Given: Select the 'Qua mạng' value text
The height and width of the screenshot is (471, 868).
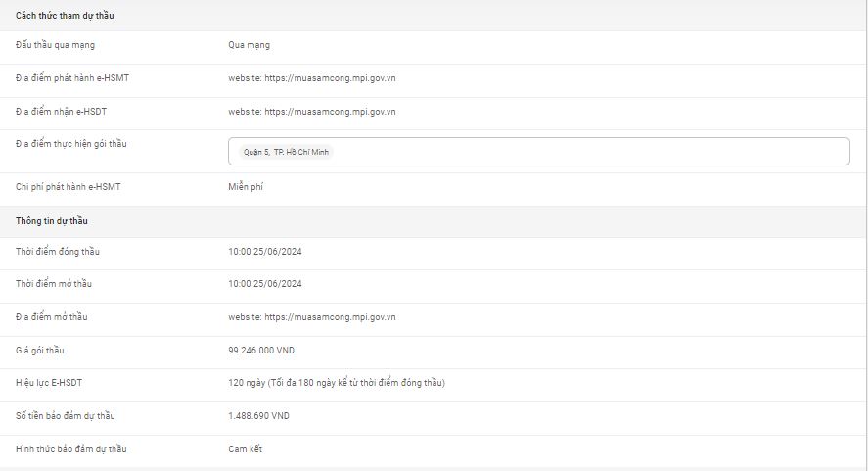Looking at the screenshot, I should coord(249,45).
